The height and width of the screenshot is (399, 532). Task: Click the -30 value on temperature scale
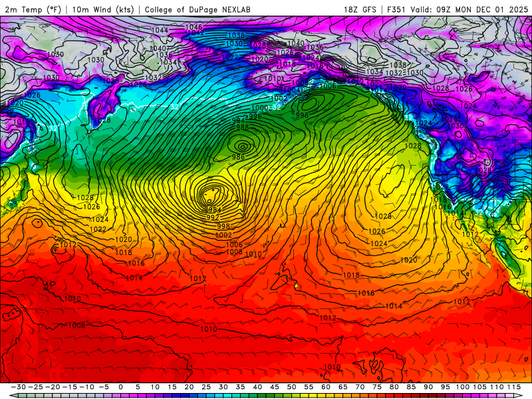[19, 387]
